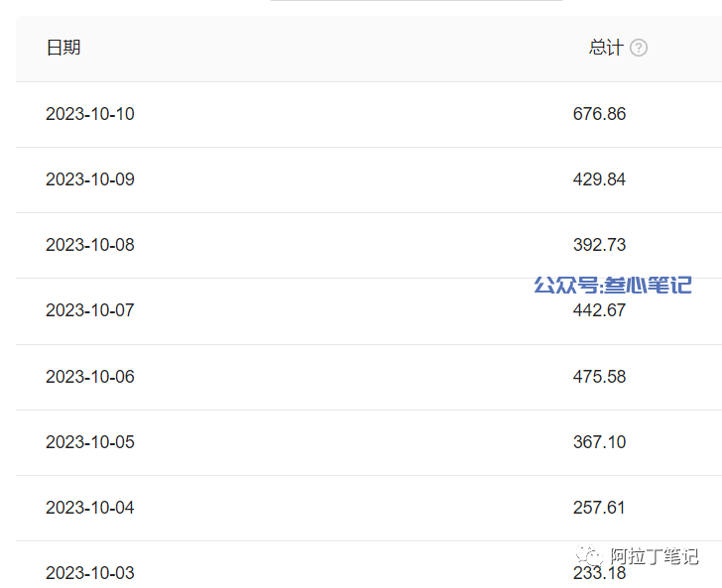722x588 pixels.
Task: Select the 2023-10-06 date cell
Action: coord(90,377)
